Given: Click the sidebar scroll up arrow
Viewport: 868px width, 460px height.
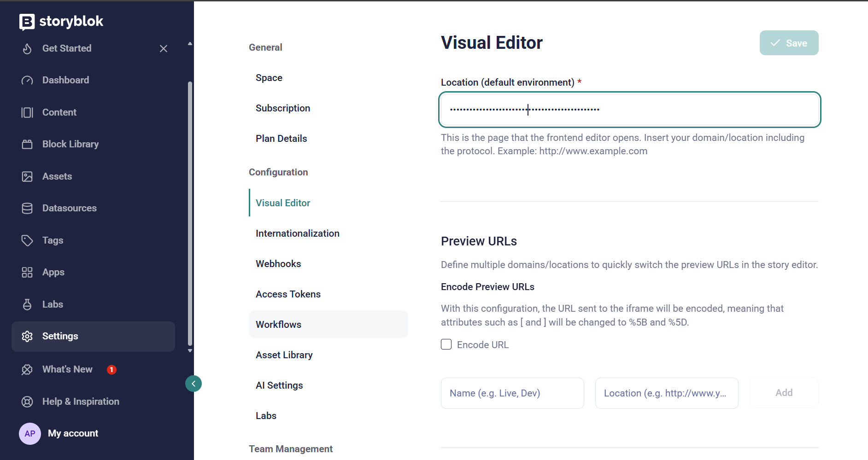Looking at the screenshot, I should click(190, 44).
